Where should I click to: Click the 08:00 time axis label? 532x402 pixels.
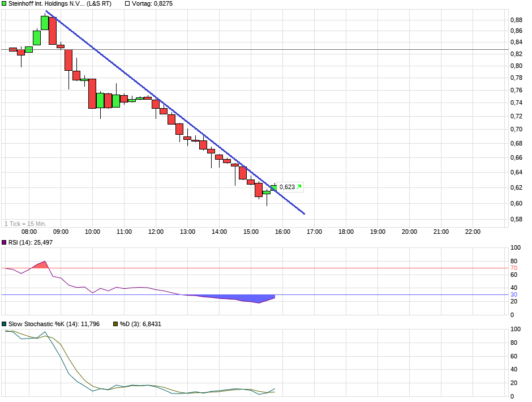(x=29, y=232)
